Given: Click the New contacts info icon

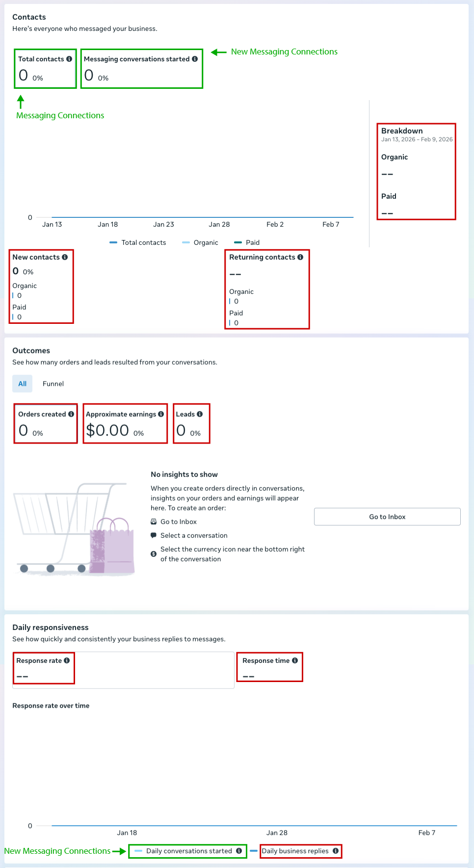Looking at the screenshot, I should (65, 257).
